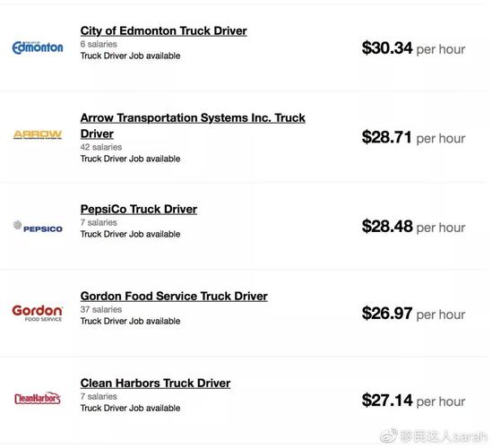Click the PepsiCo logo
Viewport: 492px width, 448px height.
point(38,227)
